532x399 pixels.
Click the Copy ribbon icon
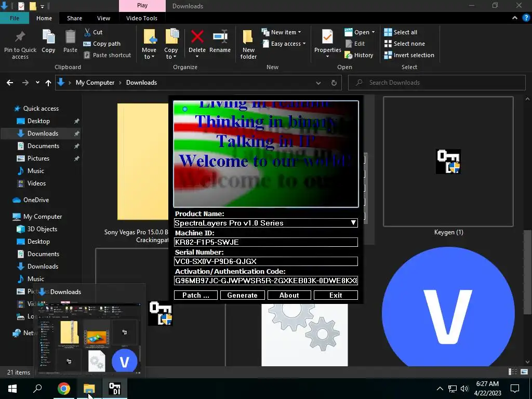48,42
